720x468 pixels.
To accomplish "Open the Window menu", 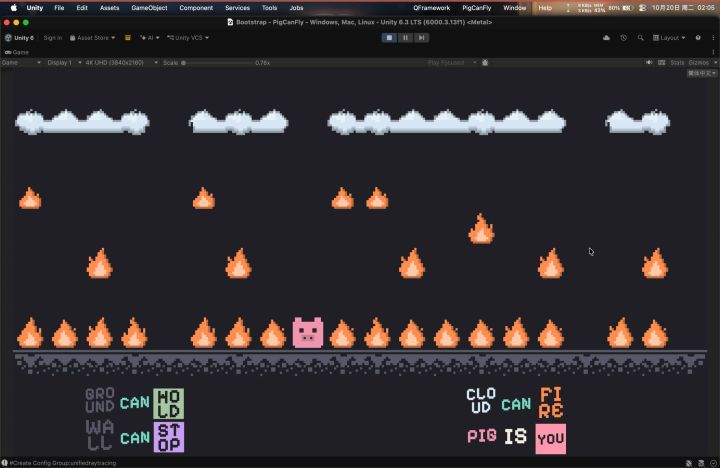I will point(515,8).
